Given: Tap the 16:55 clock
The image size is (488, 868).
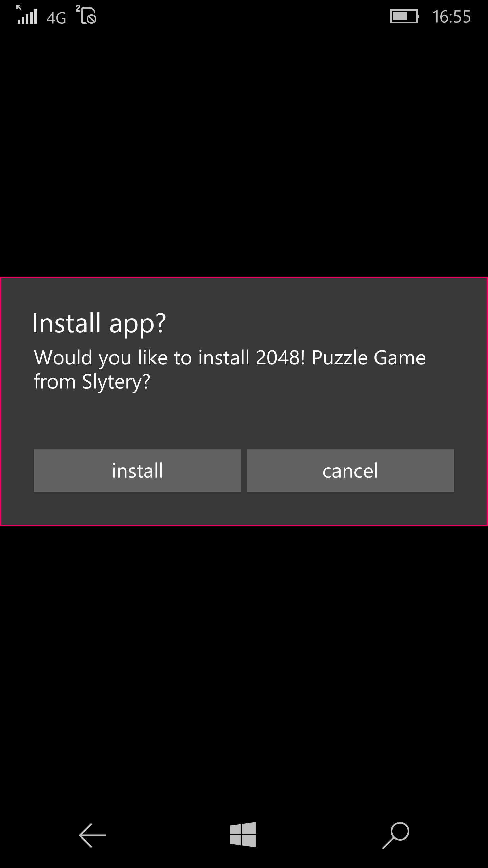Looking at the screenshot, I should [x=451, y=17].
